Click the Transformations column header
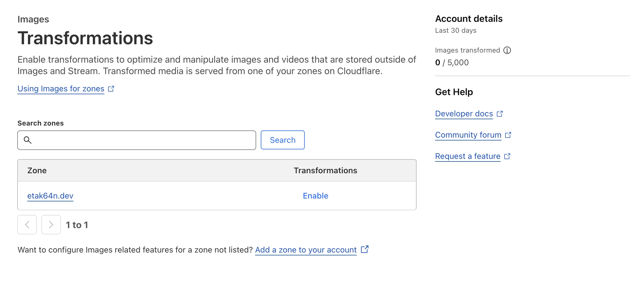This screenshot has width=644, height=285. tap(325, 170)
